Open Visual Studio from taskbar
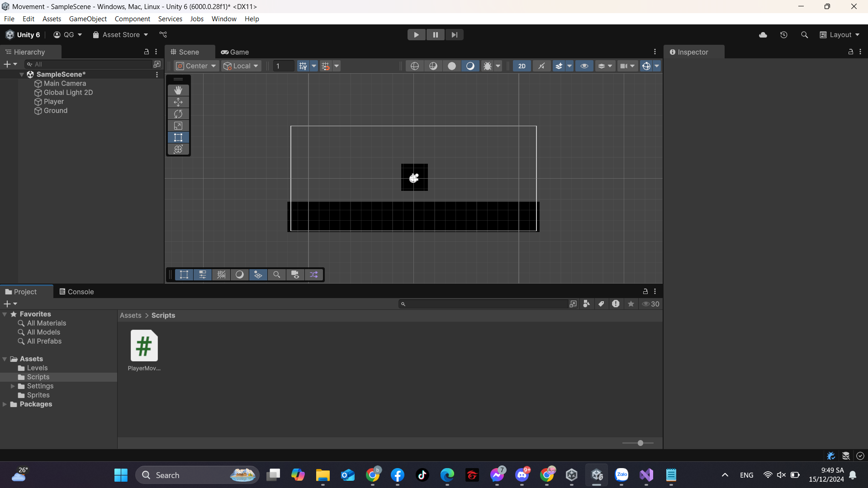The height and width of the screenshot is (488, 868). pyautogui.click(x=646, y=475)
